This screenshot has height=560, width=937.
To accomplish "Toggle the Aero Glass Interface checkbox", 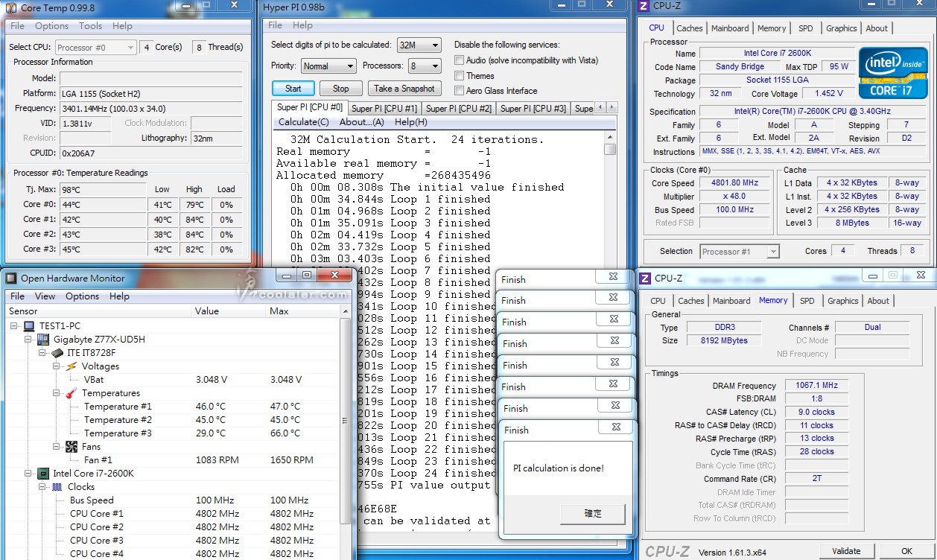I will click(x=460, y=91).
